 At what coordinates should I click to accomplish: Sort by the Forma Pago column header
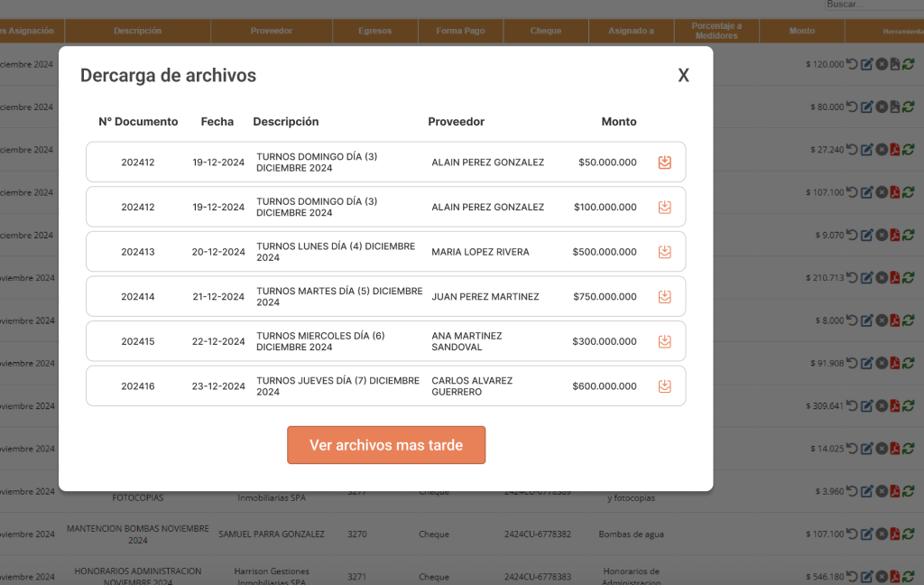460,31
